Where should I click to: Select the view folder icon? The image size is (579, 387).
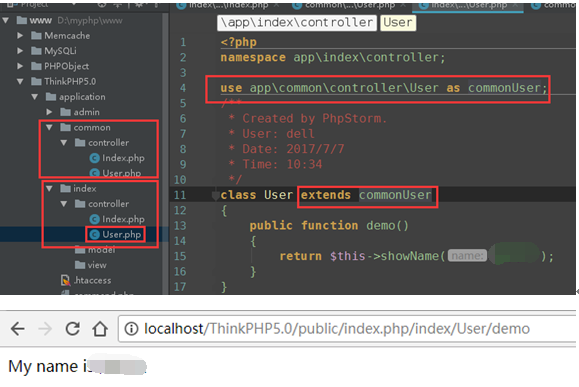click(x=80, y=265)
